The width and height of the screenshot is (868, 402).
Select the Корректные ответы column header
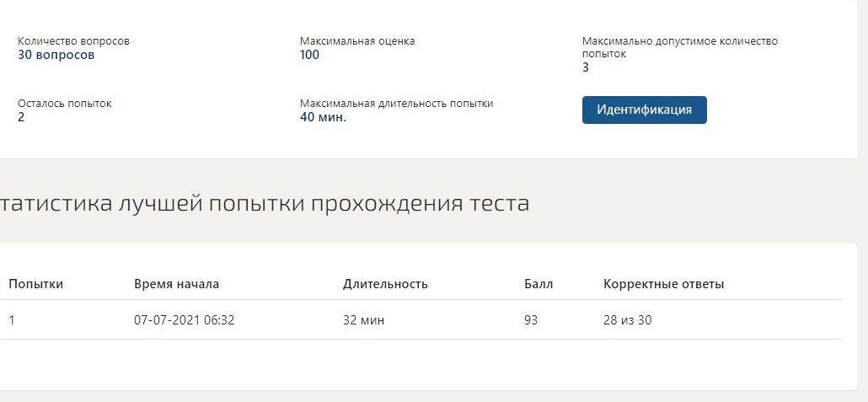click(x=664, y=284)
